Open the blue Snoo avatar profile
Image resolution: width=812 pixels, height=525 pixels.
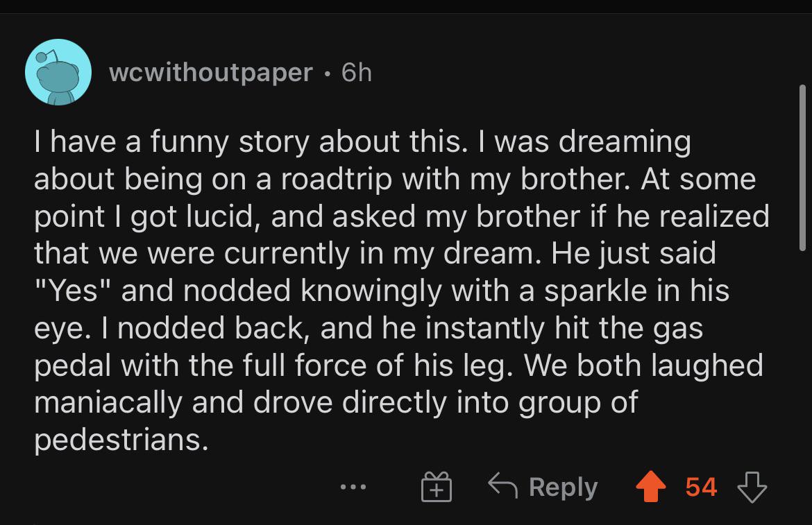(x=59, y=72)
